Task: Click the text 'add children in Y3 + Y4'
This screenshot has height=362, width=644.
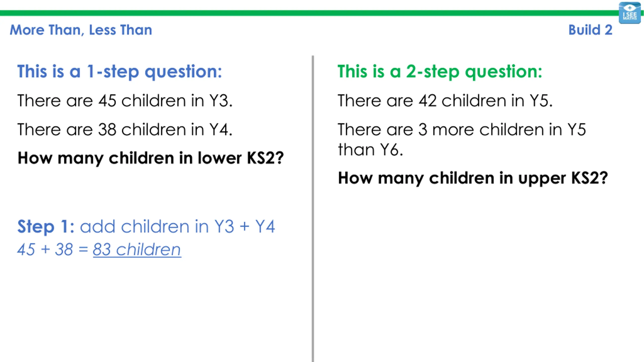Action: point(177,227)
